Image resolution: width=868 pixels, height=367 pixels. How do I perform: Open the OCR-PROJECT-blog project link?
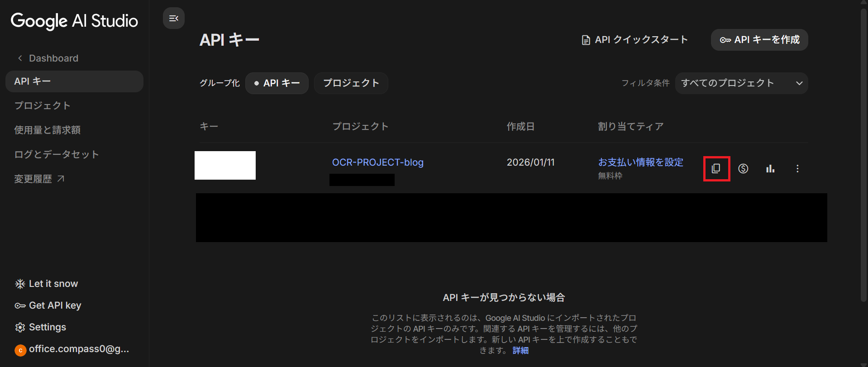point(378,162)
